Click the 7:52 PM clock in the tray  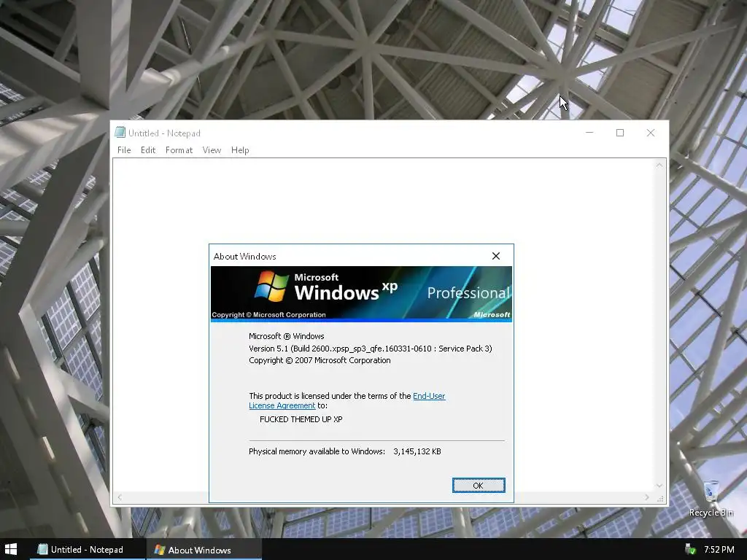coord(719,550)
